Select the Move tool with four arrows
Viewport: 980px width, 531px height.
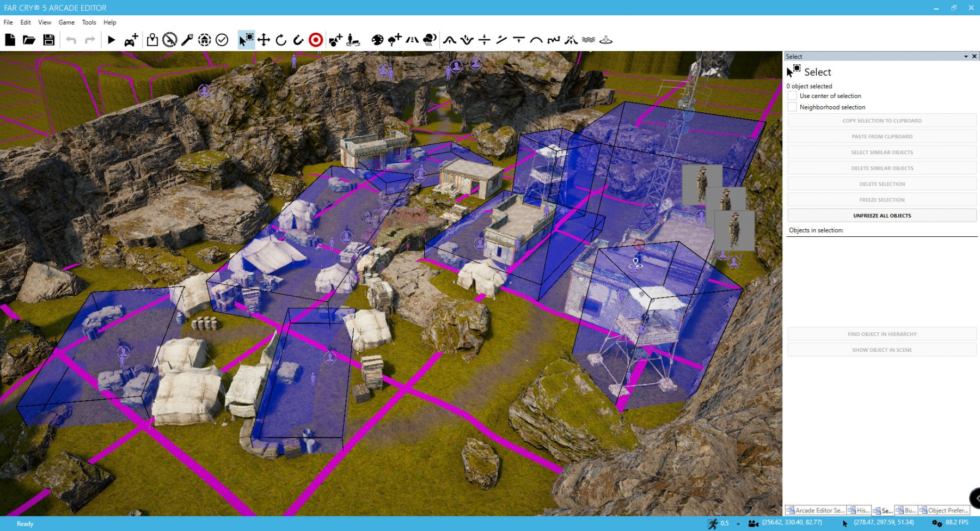coord(264,40)
